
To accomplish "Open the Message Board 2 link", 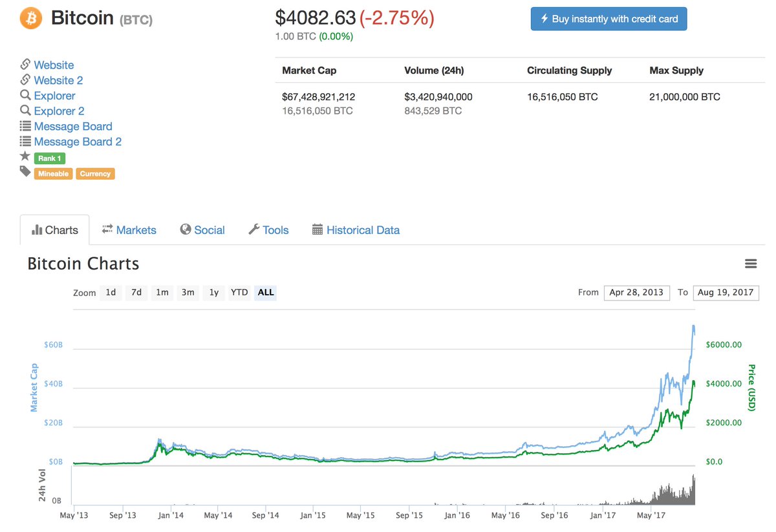I will tap(78, 142).
